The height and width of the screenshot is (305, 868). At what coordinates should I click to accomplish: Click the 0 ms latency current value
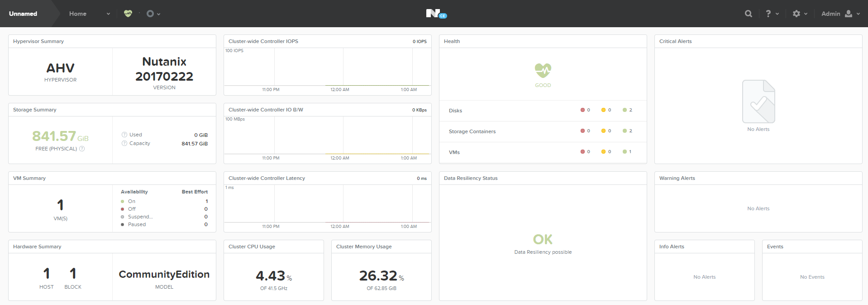point(422,178)
